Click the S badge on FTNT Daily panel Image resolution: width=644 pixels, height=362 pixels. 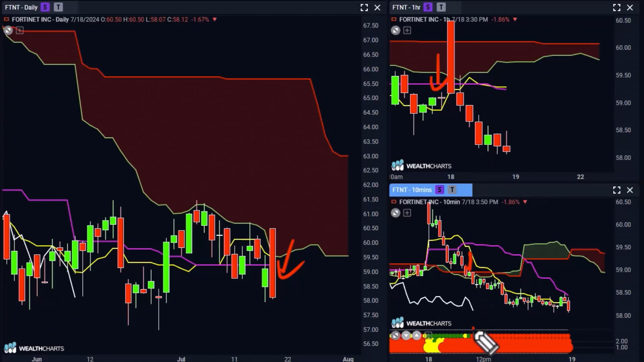45,7
